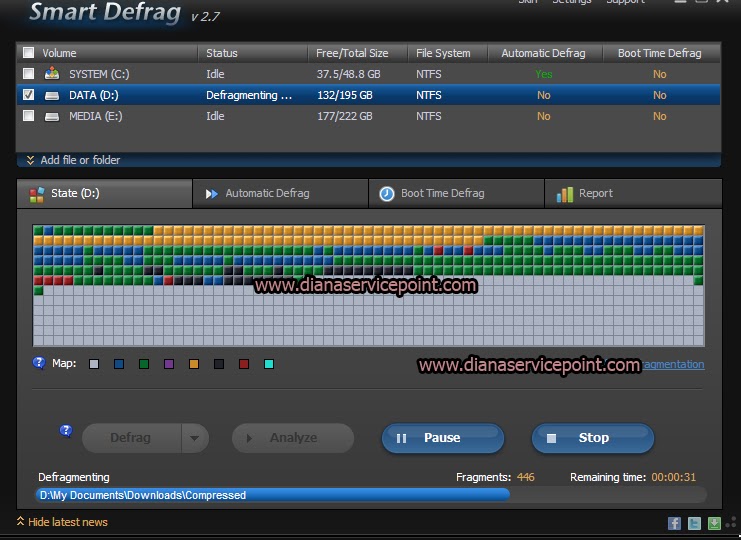Select the MEDIA (E:) volume row name

(x=95, y=116)
